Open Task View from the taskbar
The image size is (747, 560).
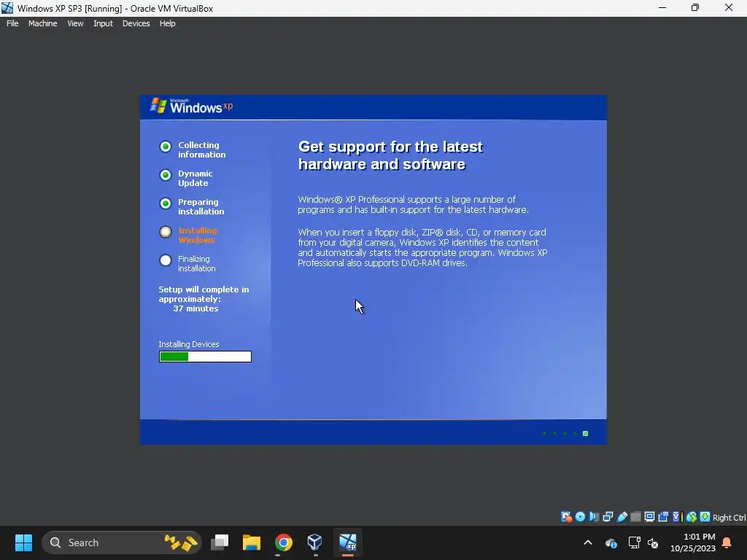220,542
